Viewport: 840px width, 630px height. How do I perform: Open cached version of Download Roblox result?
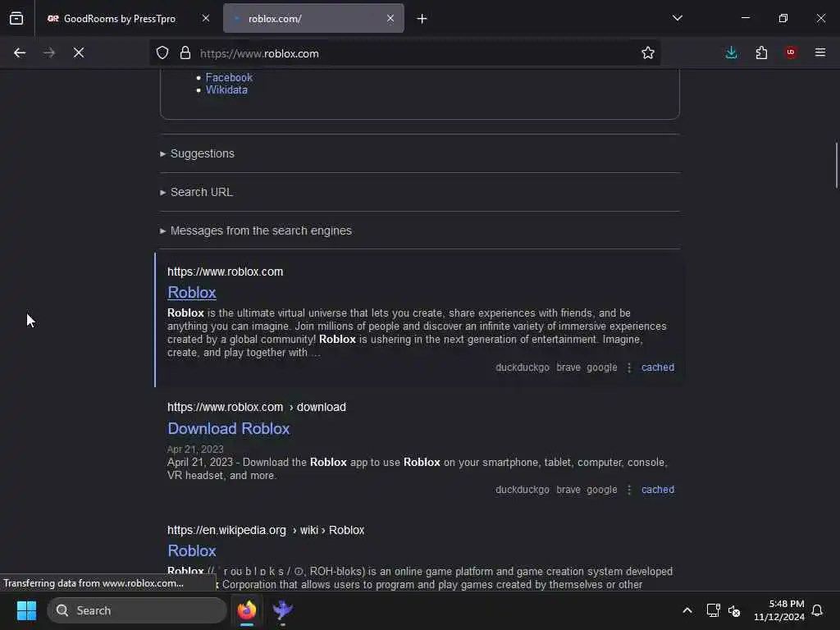pos(658,490)
